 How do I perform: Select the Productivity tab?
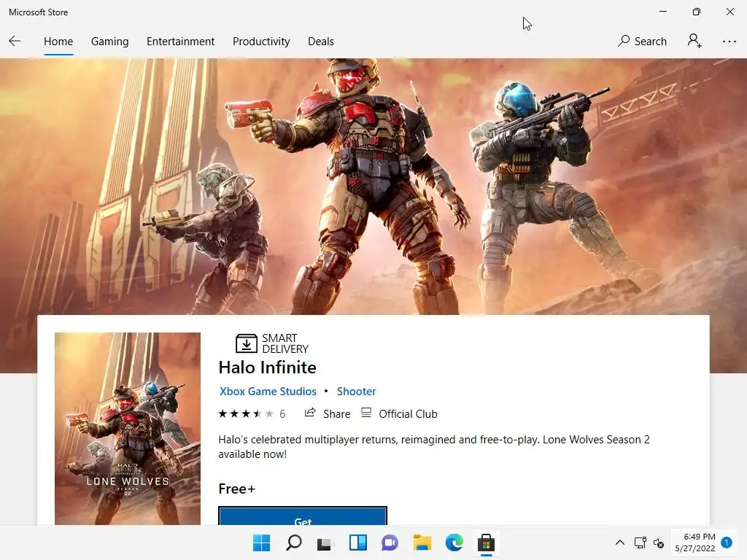click(x=261, y=42)
